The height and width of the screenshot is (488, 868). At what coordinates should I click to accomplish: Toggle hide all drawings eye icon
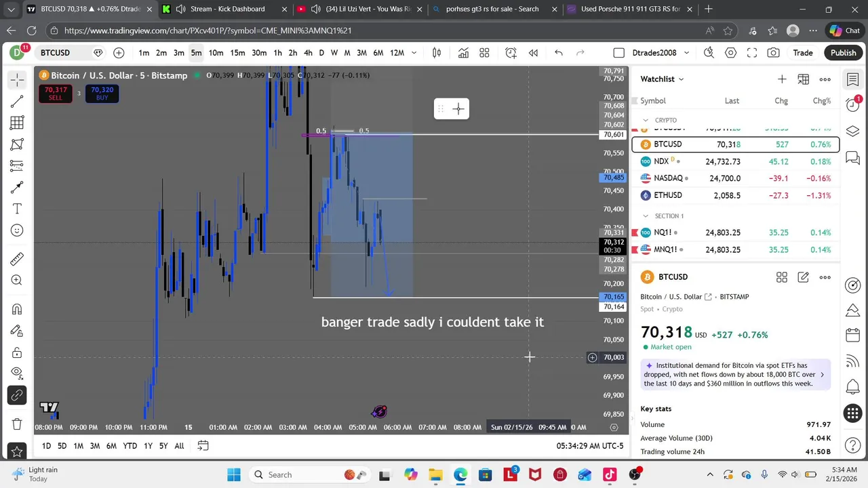click(x=17, y=372)
